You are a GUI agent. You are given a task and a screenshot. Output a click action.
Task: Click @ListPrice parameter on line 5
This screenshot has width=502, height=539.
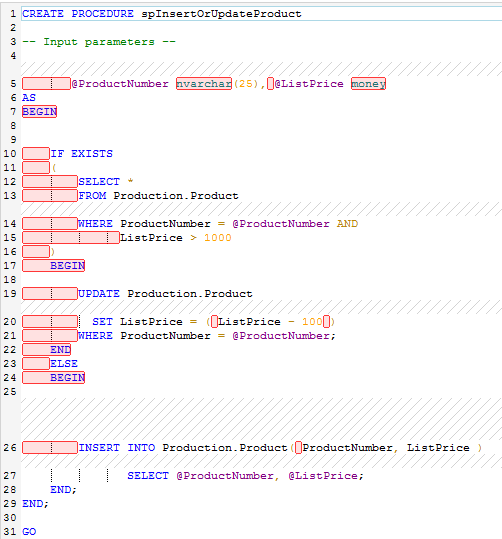309,84
